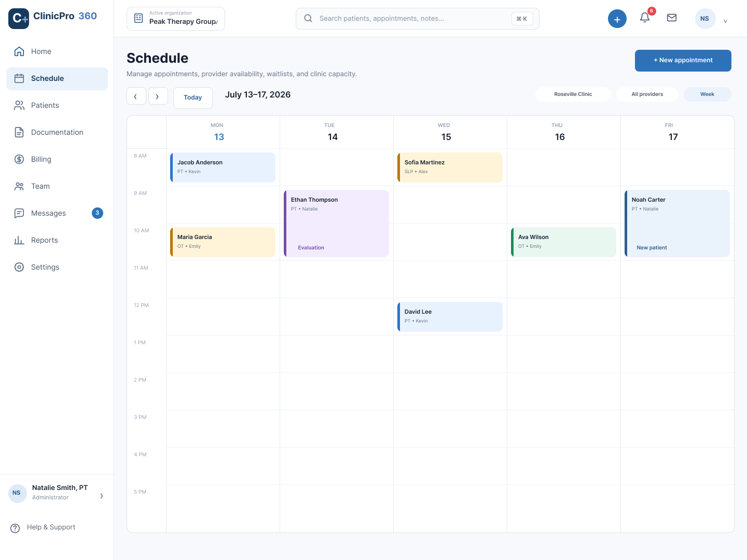The height and width of the screenshot is (560, 747).
Task: Open the Active organization dropdown
Action: point(176,19)
